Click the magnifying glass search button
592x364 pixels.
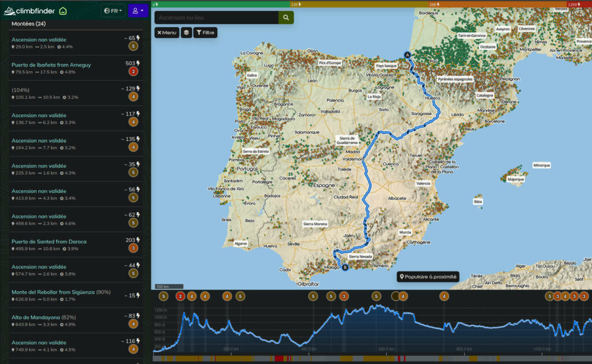[286, 17]
